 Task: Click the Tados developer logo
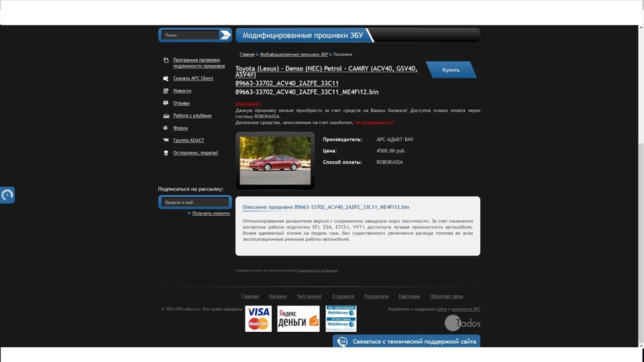click(x=462, y=323)
